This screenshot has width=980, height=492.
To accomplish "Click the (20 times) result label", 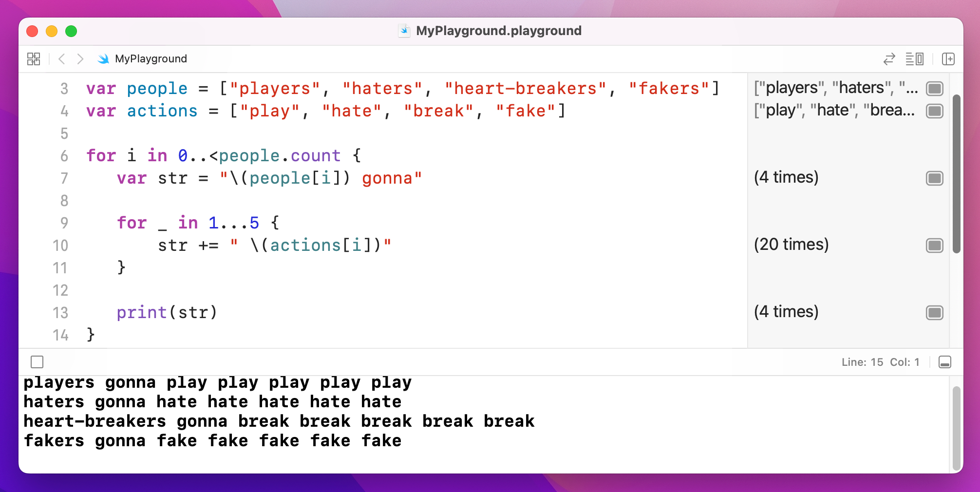I will click(791, 245).
